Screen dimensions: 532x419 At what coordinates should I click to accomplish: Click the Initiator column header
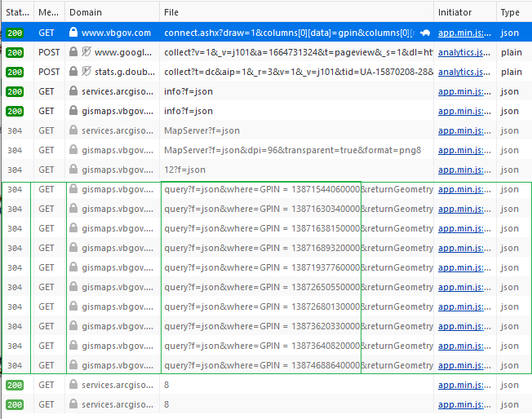click(454, 12)
